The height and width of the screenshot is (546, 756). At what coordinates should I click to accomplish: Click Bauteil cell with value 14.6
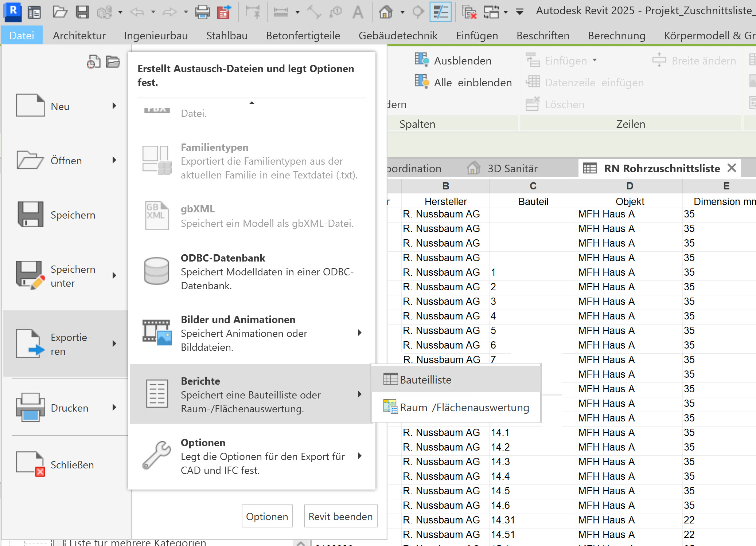tap(533, 505)
